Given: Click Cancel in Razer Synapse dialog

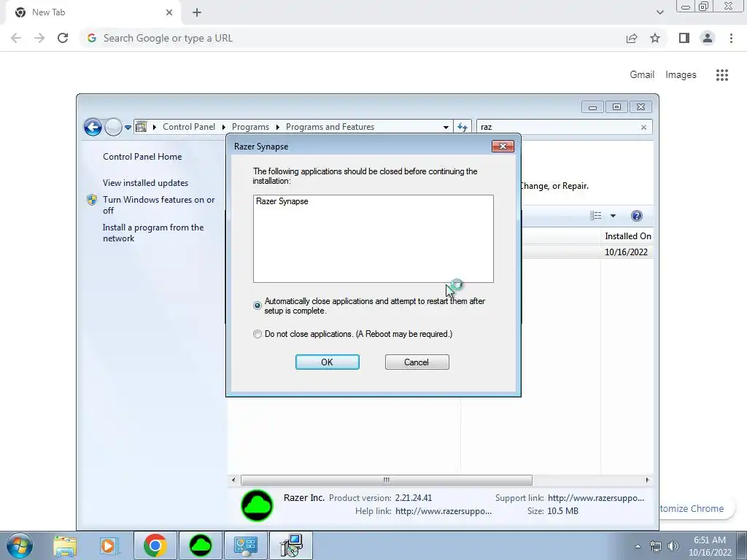Looking at the screenshot, I should click(417, 362).
